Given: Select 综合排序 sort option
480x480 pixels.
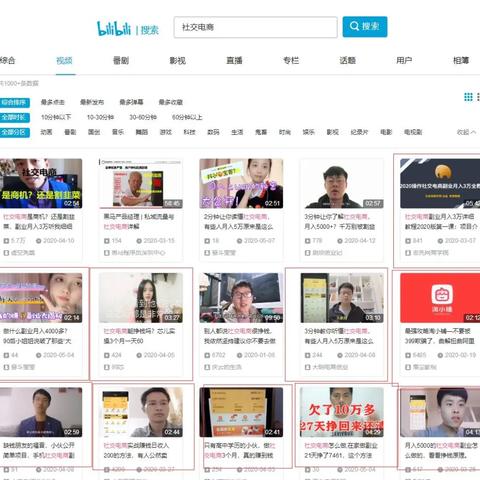Looking at the screenshot, I should pyautogui.click(x=14, y=102).
